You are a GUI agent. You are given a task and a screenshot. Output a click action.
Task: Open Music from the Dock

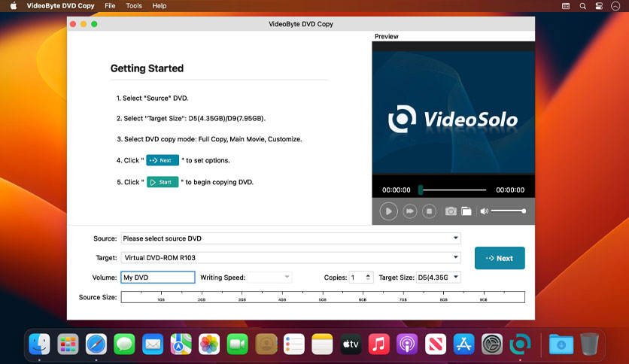(x=378, y=344)
